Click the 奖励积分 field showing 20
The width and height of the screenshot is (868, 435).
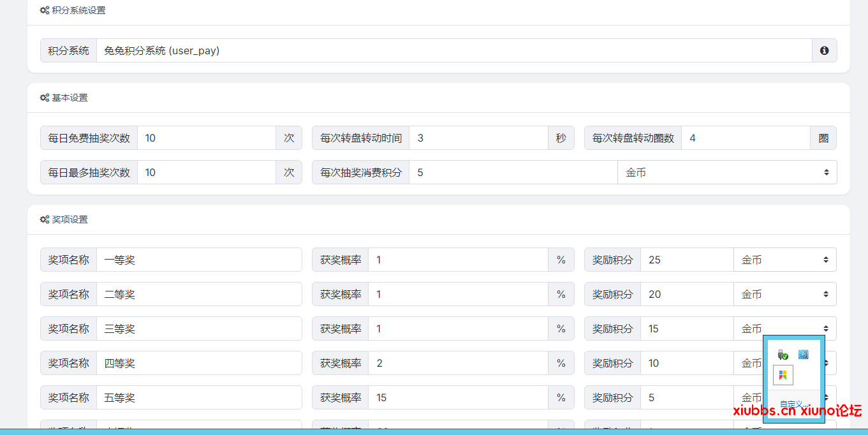coord(686,294)
